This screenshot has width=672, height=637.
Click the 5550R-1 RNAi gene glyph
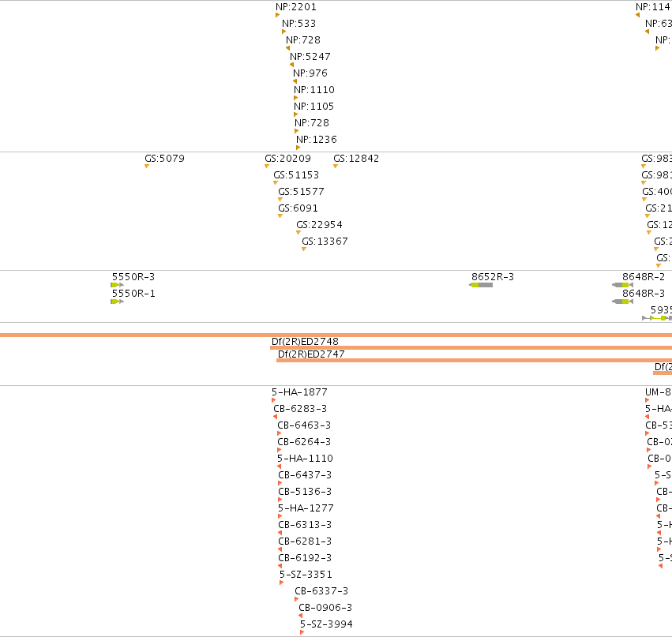[x=117, y=302]
